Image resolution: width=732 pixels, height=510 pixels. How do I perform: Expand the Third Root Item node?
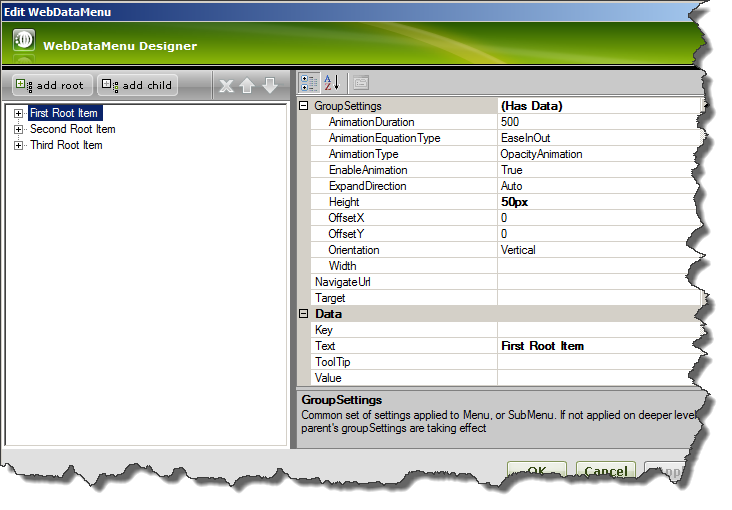pyautogui.click(x=18, y=146)
